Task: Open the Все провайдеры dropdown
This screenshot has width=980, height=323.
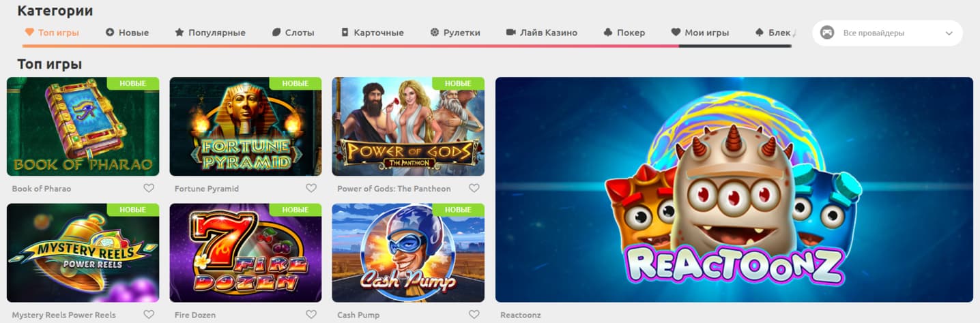Action: [x=887, y=33]
